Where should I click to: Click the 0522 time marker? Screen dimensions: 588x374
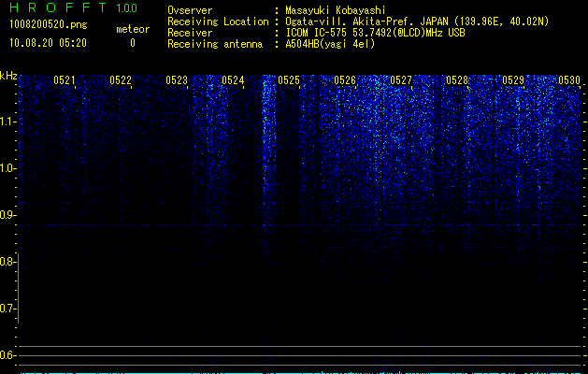point(121,79)
